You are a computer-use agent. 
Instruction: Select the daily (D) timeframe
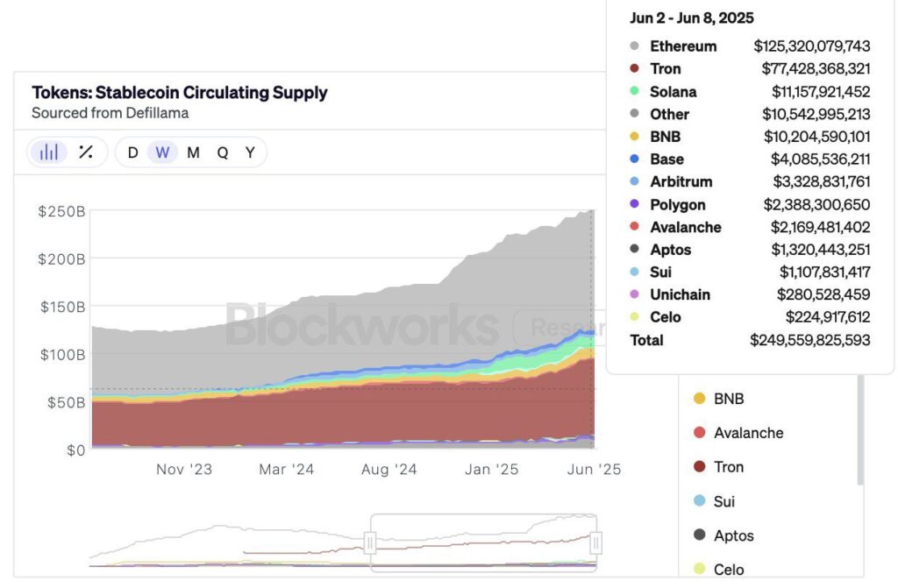pyautogui.click(x=133, y=152)
